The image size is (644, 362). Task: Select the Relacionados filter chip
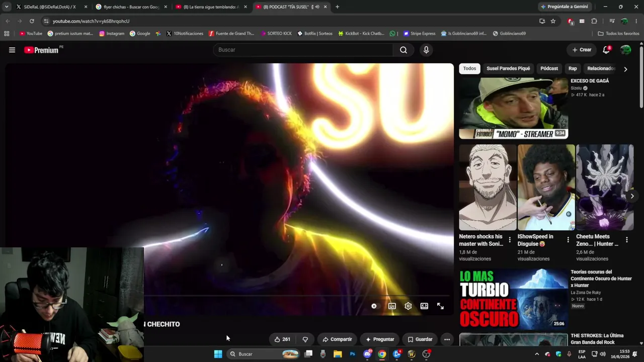click(x=601, y=68)
